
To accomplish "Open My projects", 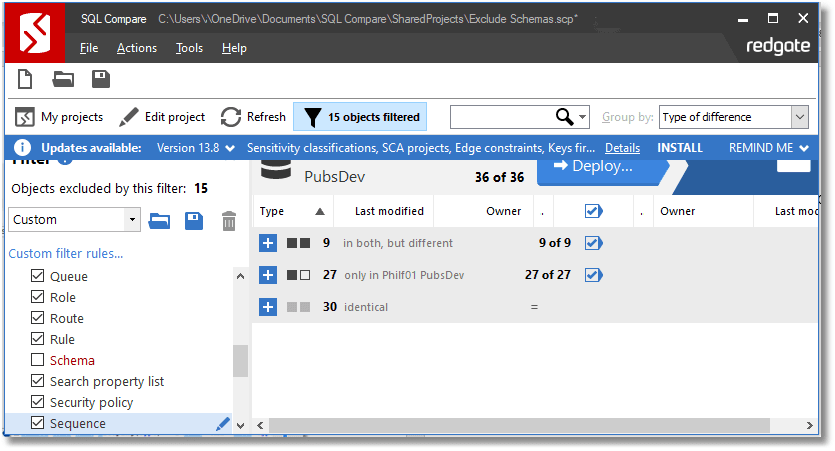I will point(59,117).
